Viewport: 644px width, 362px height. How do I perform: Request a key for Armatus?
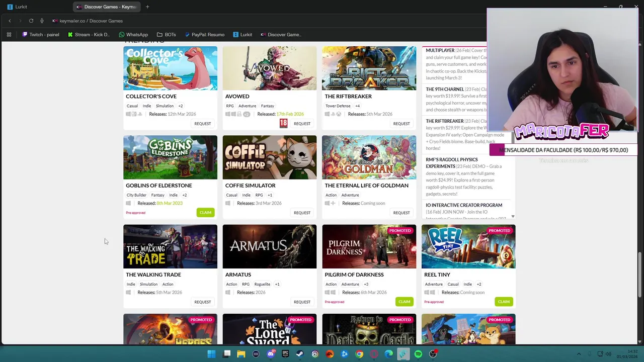[302, 302]
